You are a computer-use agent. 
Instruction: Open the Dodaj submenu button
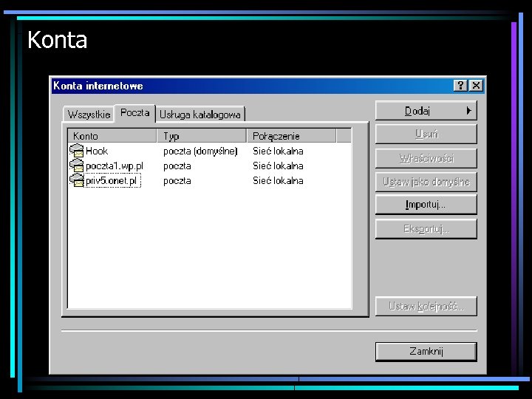[x=426, y=111]
